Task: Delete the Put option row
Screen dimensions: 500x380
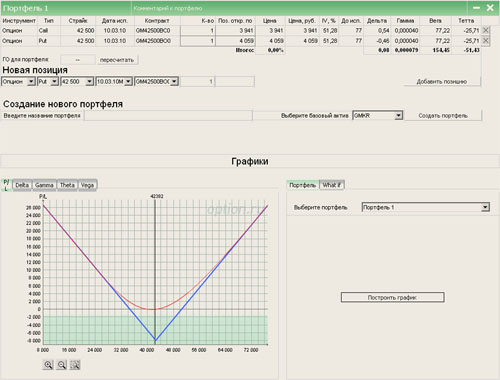Action: tap(486, 41)
